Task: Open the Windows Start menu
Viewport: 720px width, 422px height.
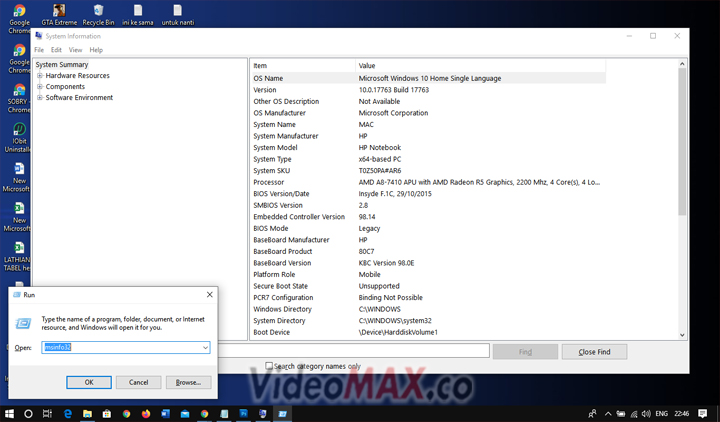Action: tap(9, 414)
